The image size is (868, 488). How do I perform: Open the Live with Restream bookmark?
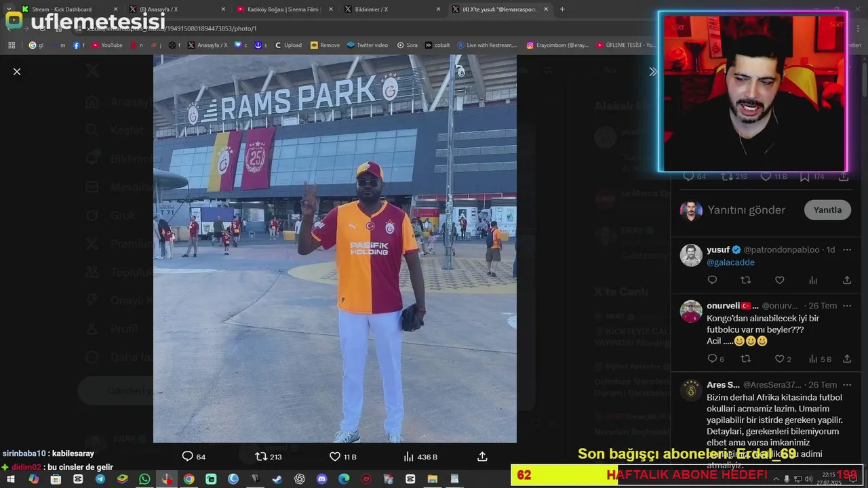coord(487,45)
